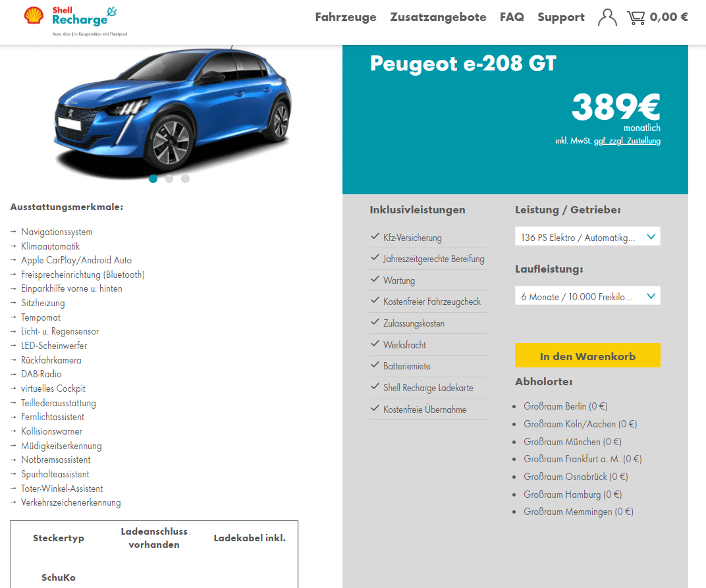
Task: Click Licht- u. Regensensor feature
Action: [x=60, y=331]
